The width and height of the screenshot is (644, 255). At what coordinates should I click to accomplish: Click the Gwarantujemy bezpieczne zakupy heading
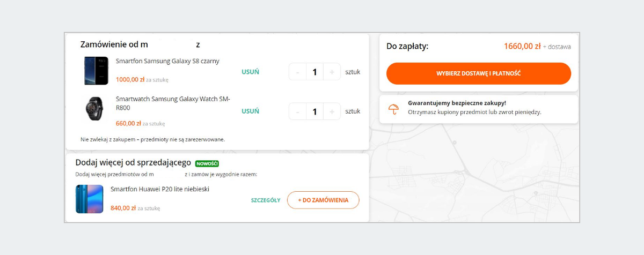[457, 103]
